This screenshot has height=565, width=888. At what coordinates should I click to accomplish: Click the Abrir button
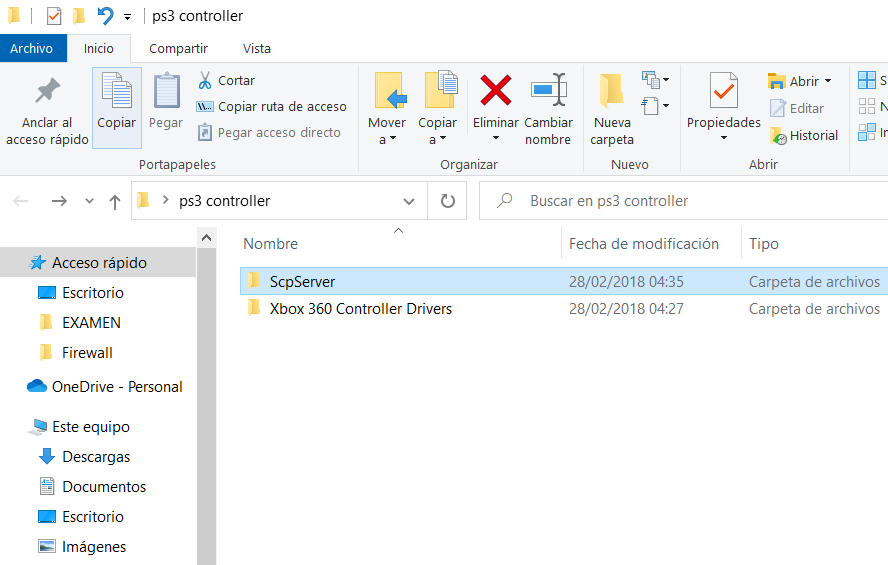click(x=793, y=81)
